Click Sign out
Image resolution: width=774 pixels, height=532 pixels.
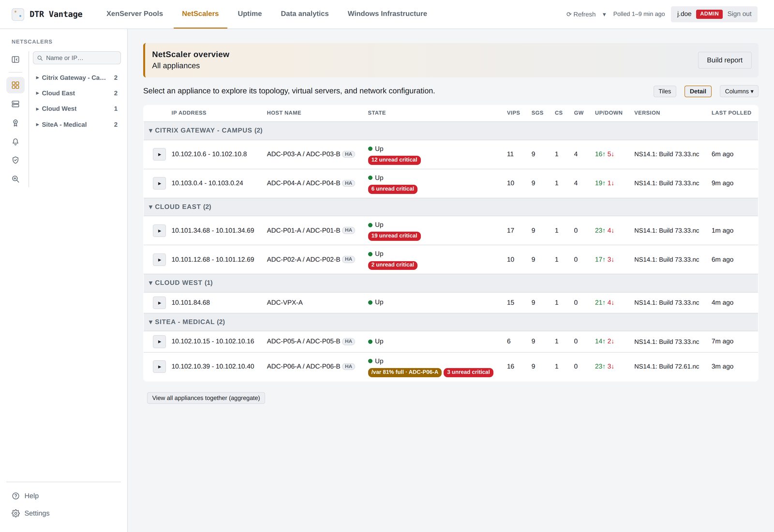739,14
